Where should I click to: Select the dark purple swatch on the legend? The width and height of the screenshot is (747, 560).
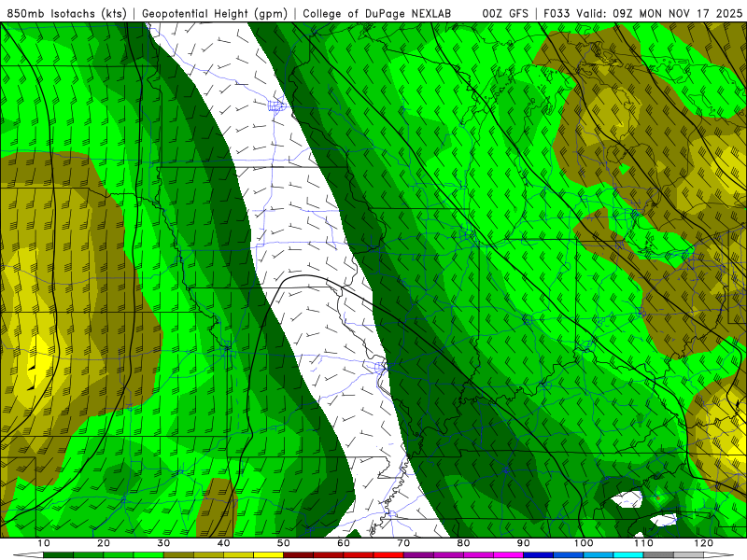point(418,555)
